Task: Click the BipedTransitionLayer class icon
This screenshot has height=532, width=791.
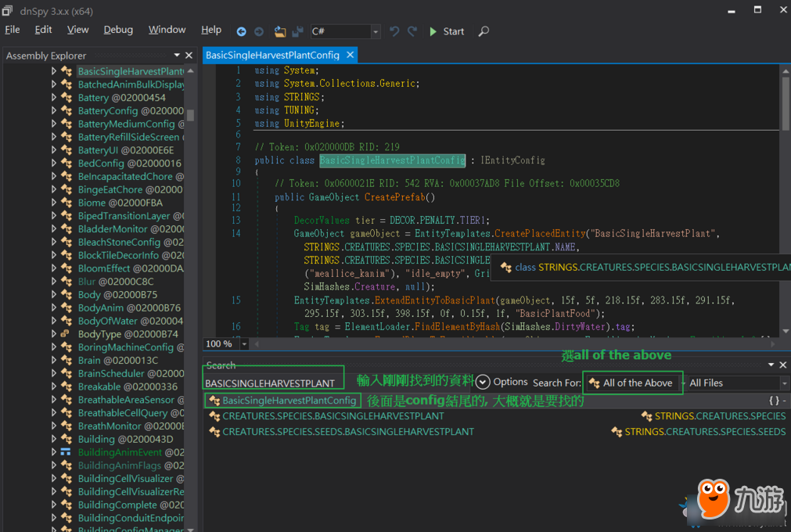Action: point(66,215)
